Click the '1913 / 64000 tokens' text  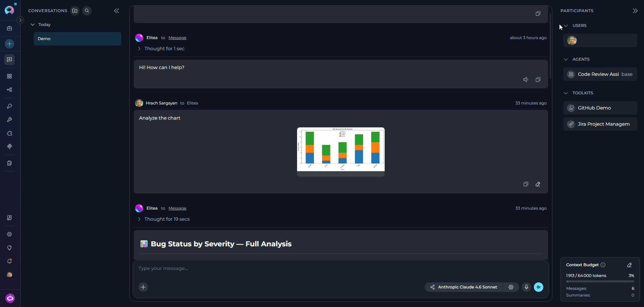coord(586,276)
